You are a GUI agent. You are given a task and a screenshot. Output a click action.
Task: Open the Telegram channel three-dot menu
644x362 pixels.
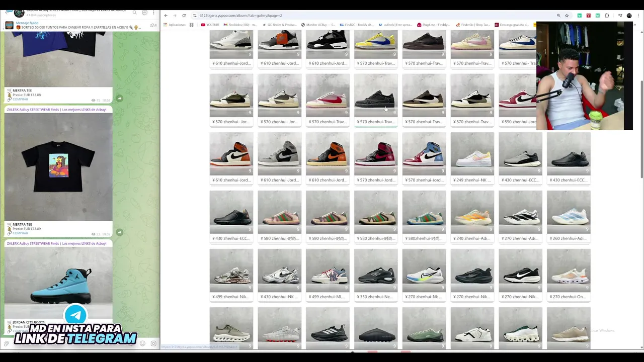(x=154, y=13)
